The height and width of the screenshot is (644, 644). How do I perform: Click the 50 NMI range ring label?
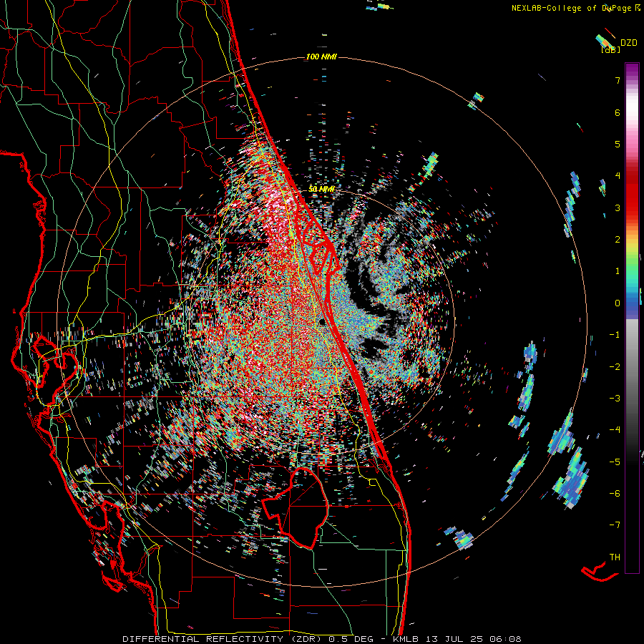coord(321,189)
